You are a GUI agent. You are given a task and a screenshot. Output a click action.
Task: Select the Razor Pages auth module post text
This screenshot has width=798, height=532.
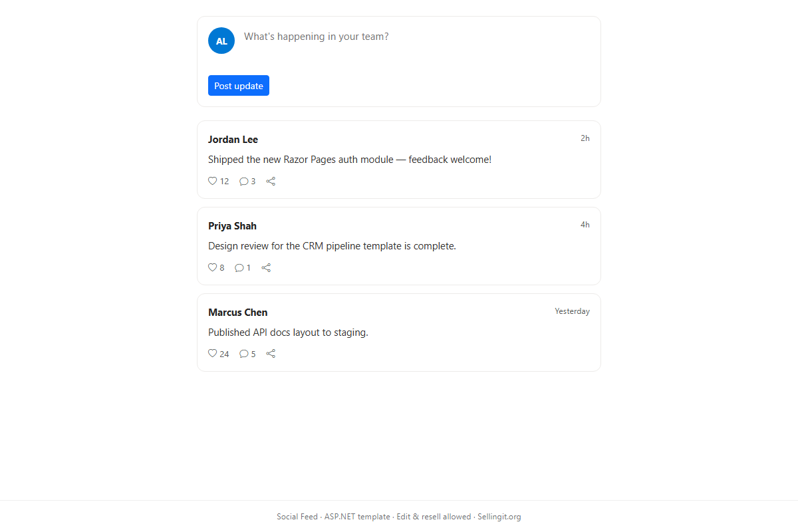[x=350, y=160]
